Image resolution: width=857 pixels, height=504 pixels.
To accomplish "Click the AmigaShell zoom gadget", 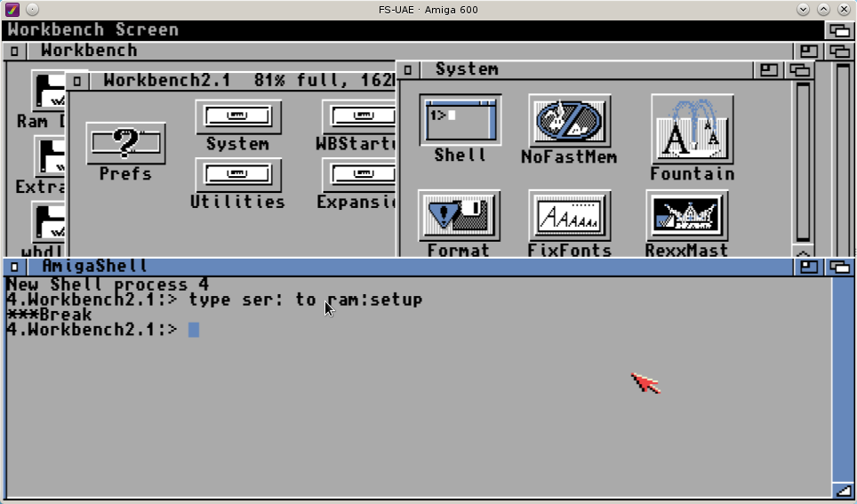I will tap(809, 267).
